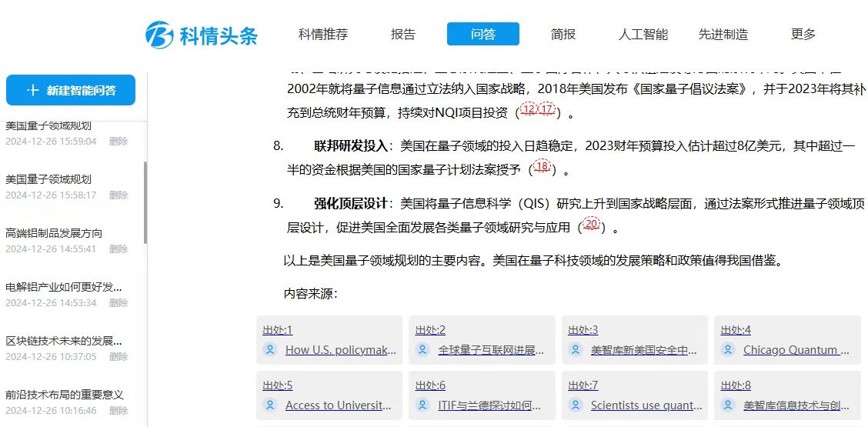Click the user icon in source 3 card
The image size is (868, 427).
[x=576, y=349]
